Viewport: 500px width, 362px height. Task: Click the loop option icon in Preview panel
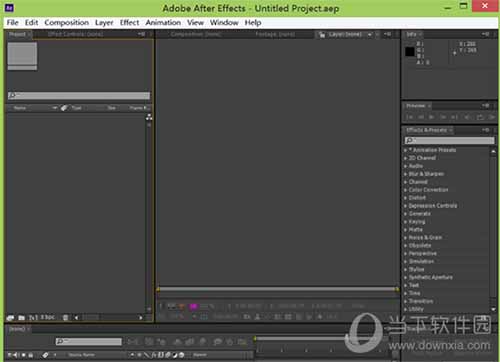480,117
